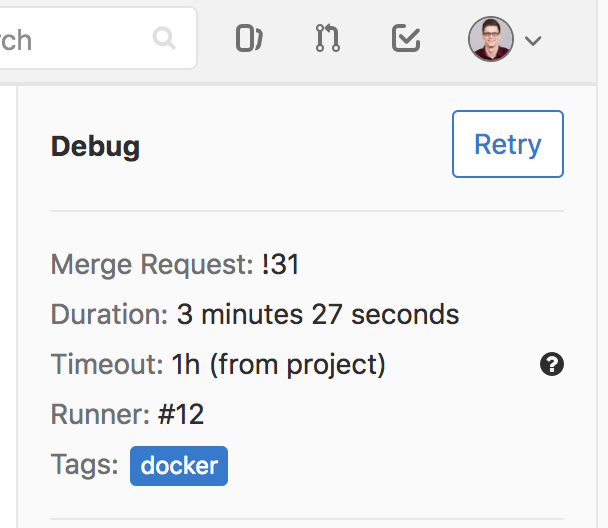Click the Debug job heading
Screen dimensions: 608x528
95,147
